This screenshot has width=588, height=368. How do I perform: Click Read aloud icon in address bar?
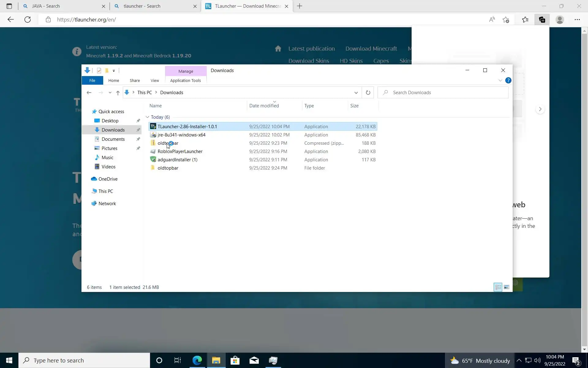[492, 20]
